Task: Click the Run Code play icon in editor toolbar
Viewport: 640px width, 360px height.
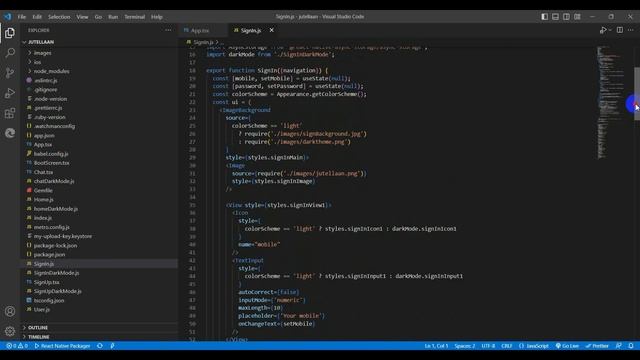Action: pyautogui.click(x=603, y=30)
